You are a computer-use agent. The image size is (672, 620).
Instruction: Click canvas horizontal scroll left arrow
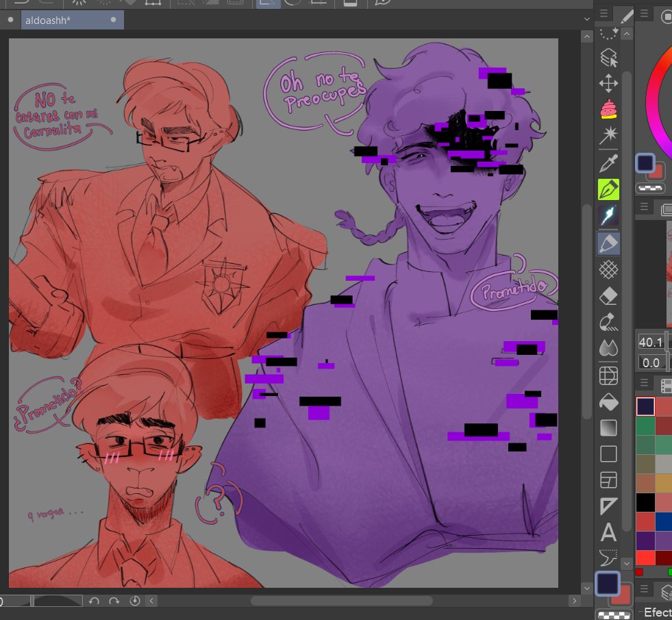point(151,601)
